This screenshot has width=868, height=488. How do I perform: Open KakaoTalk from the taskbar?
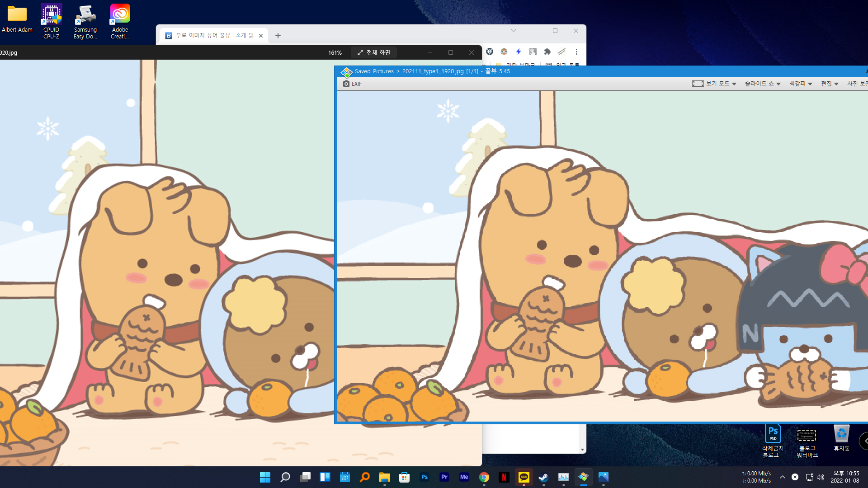[x=524, y=477]
